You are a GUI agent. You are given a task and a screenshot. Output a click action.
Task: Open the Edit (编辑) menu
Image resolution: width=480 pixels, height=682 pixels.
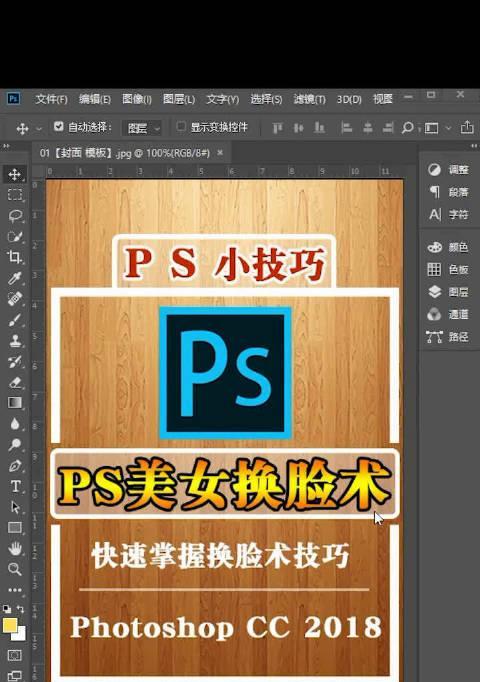[x=95, y=99]
